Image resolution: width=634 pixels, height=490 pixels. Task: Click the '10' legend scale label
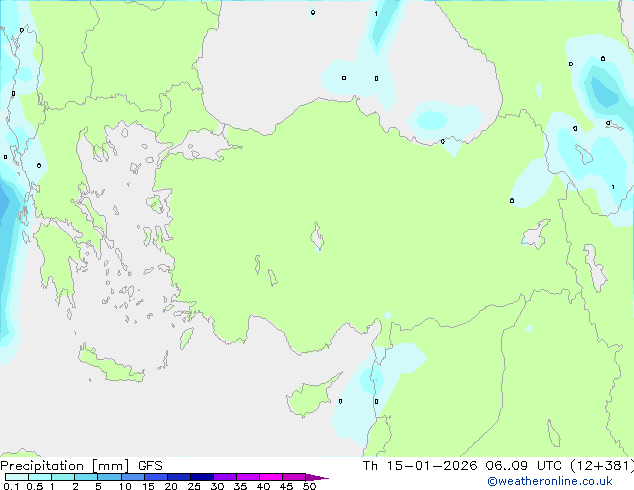pyautogui.click(x=125, y=486)
